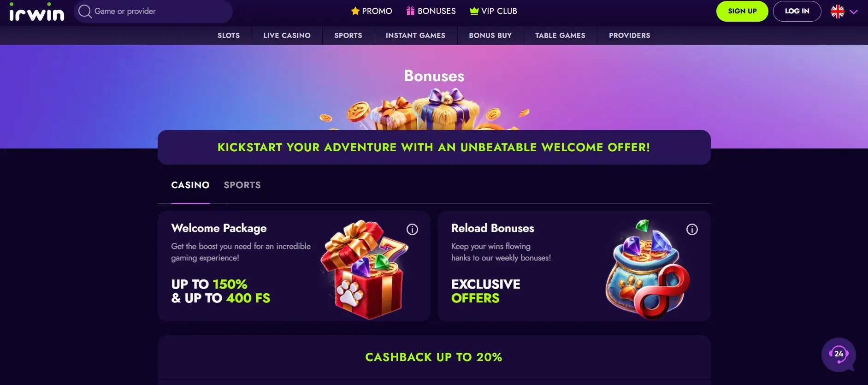Image resolution: width=868 pixels, height=385 pixels.
Task: Click the irwin logo
Action: tap(36, 12)
